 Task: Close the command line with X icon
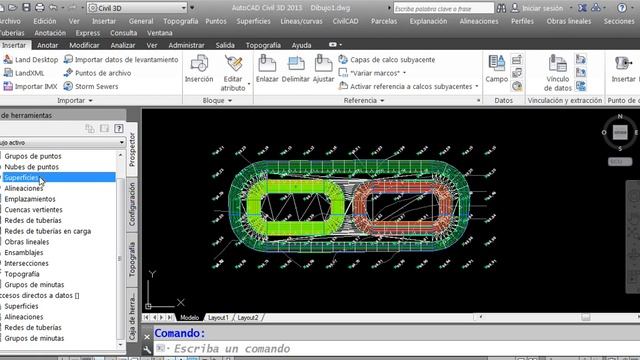point(147,337)
